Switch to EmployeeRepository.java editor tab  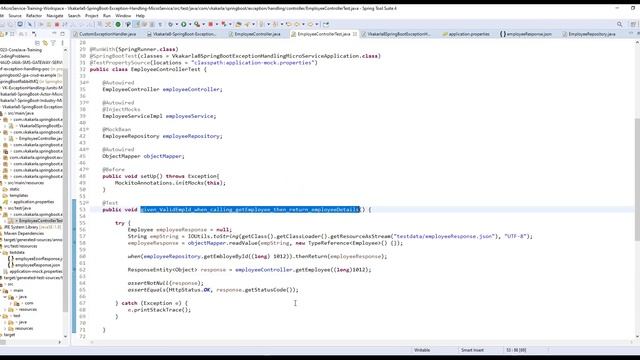click(x=589, y=34)
